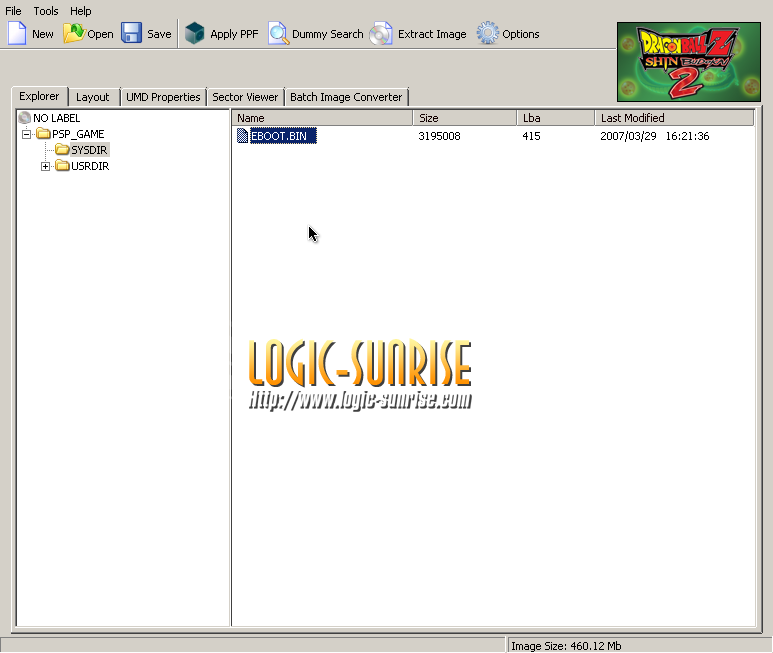Click the date 2007/03/29 16:21:36
Screen dimensions: 773x653
pyautogui.click(x=655, y=136)
